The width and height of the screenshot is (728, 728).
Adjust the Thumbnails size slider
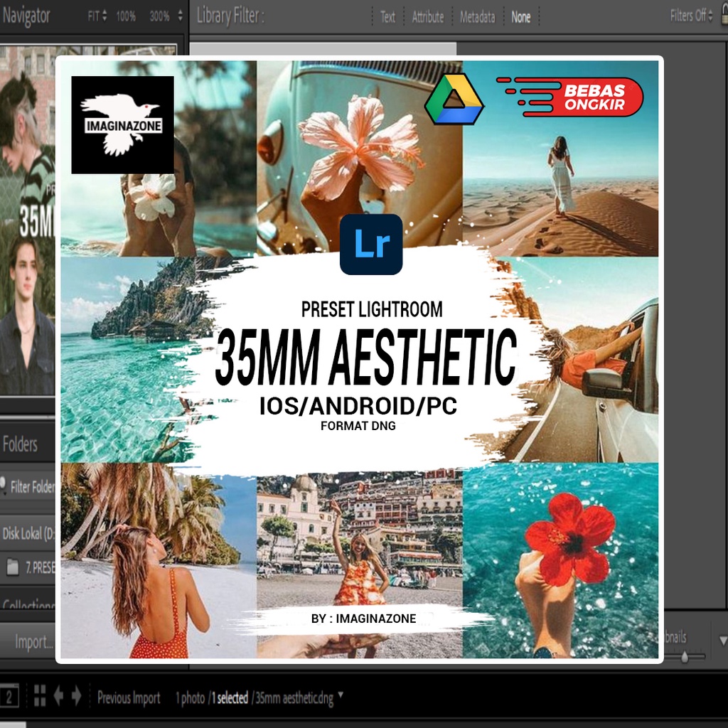point(685,656)
